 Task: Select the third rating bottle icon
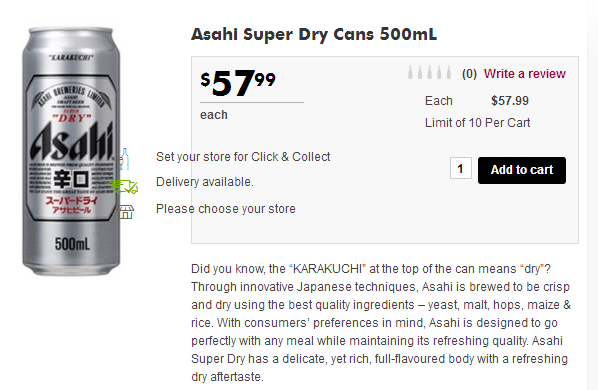pos(430,72)
